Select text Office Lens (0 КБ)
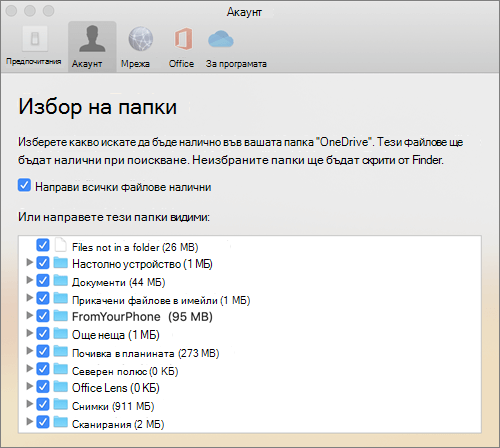 [116, 388]
